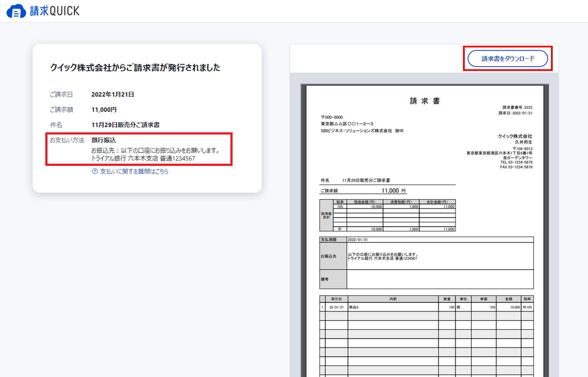This screenshot has height=377, width=588.
Task: Click the 件名 label in summary card
Action: click(x=56, y=125)
